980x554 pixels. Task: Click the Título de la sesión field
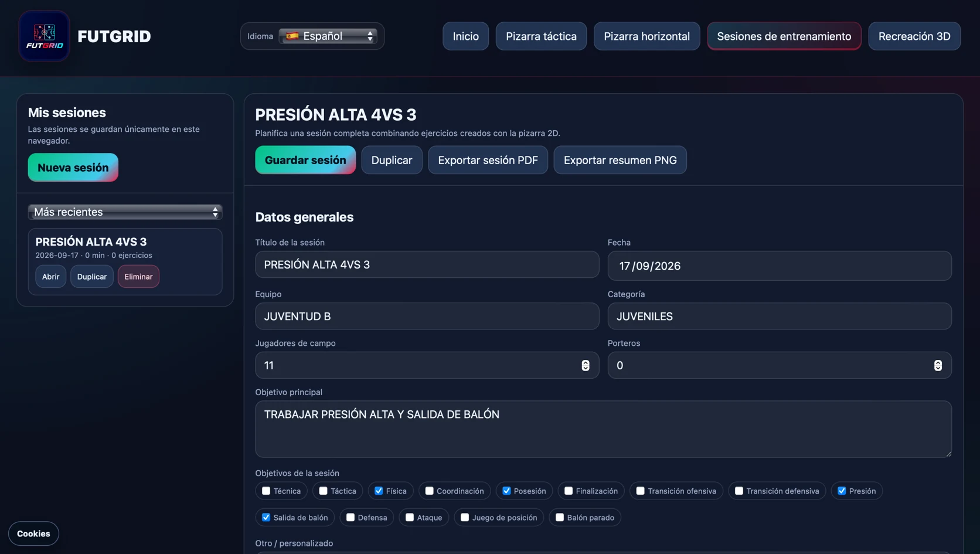tap(427, 265)
